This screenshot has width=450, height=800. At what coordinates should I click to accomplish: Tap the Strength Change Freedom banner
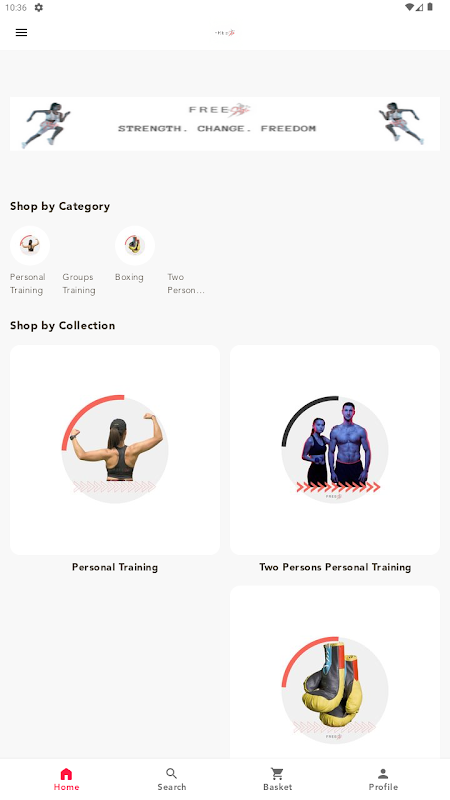coord(225,124)
